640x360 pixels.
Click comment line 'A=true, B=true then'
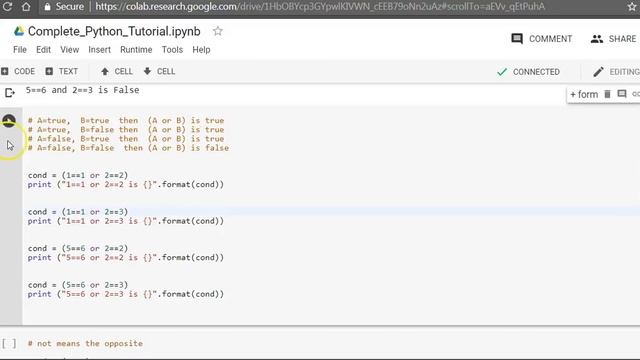point(126,120)
